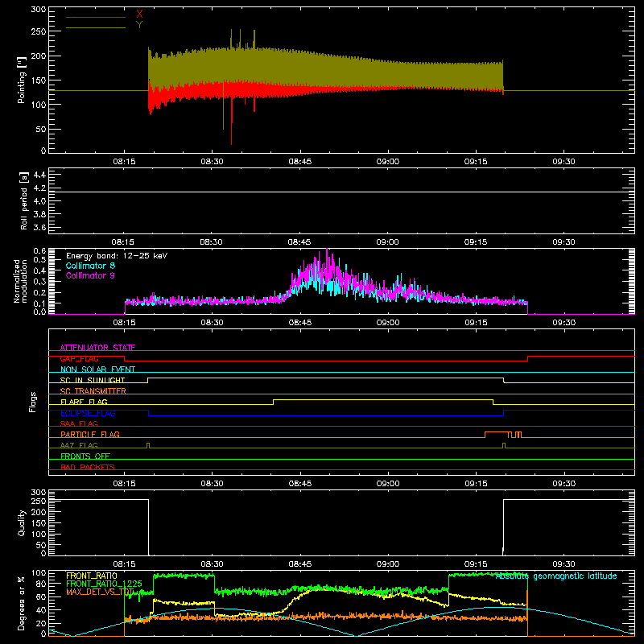644x644 pixels.
Task: Click the cyan Collimator 8 legend entry
Action: coord(90,266)
